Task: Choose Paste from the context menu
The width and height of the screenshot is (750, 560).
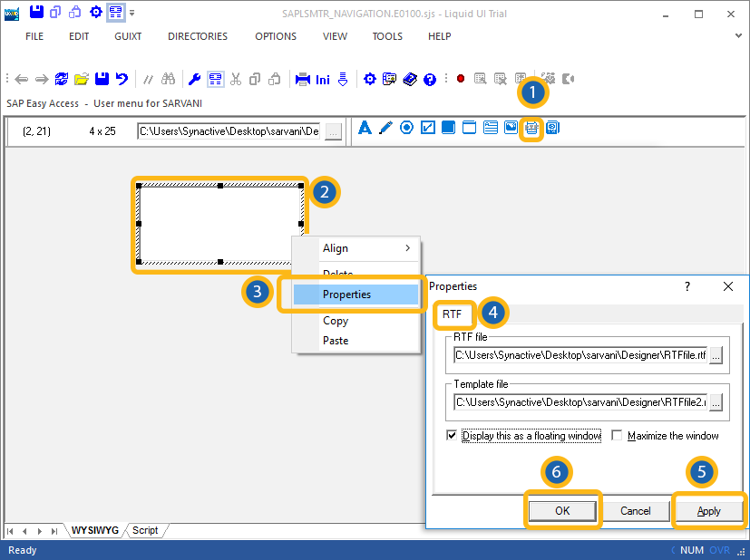Action: pyautogui.click(x=356, y=341)
